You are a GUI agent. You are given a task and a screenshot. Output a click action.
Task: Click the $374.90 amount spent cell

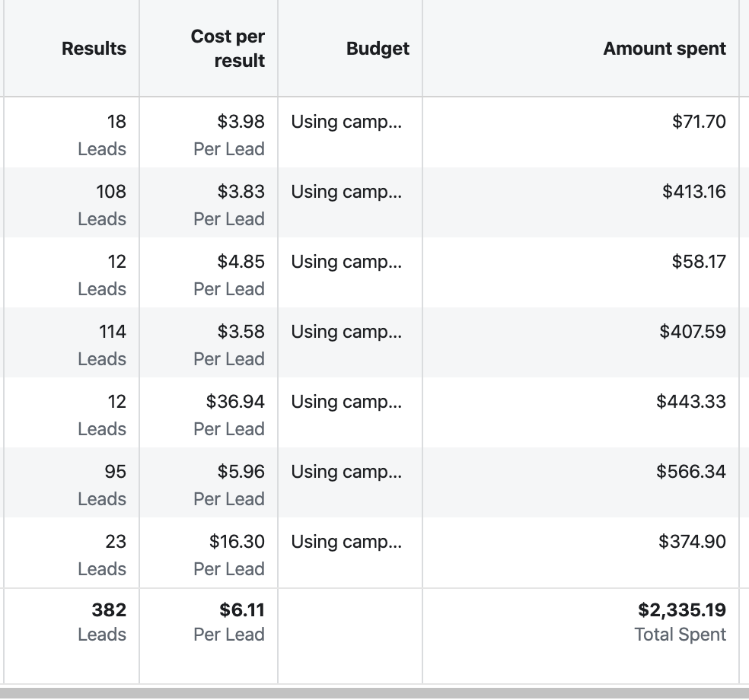tap(692, 542)
